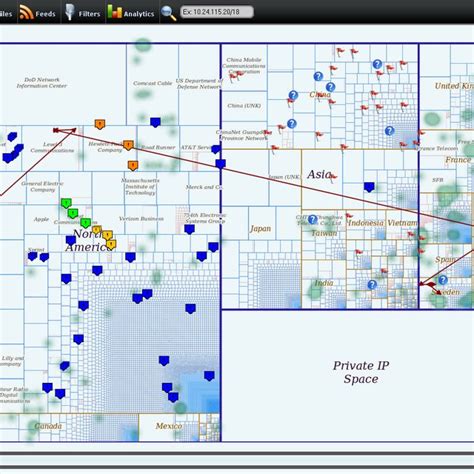
Task: Select the Spain country label
Action: click(x=445, y=259)
